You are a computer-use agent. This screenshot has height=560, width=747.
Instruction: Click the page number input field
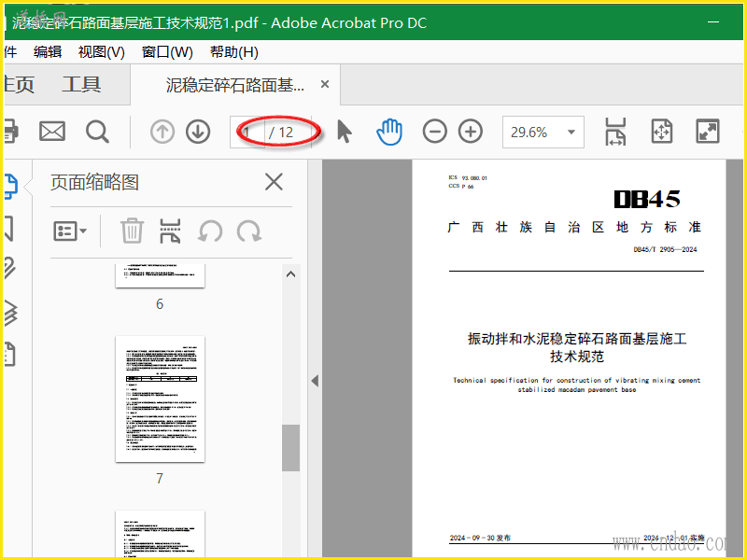pos(247,132)
